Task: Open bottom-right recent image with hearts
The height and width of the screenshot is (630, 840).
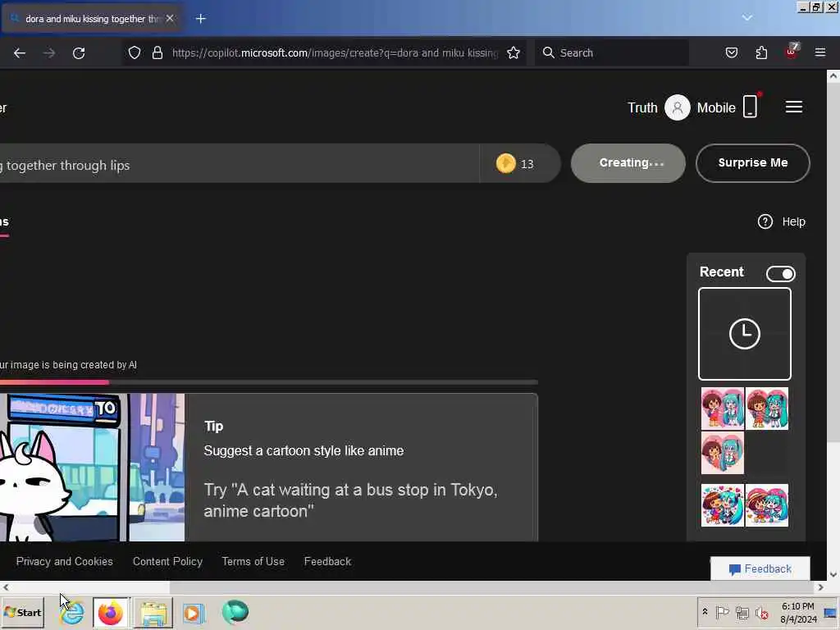Action: [767, 505]
